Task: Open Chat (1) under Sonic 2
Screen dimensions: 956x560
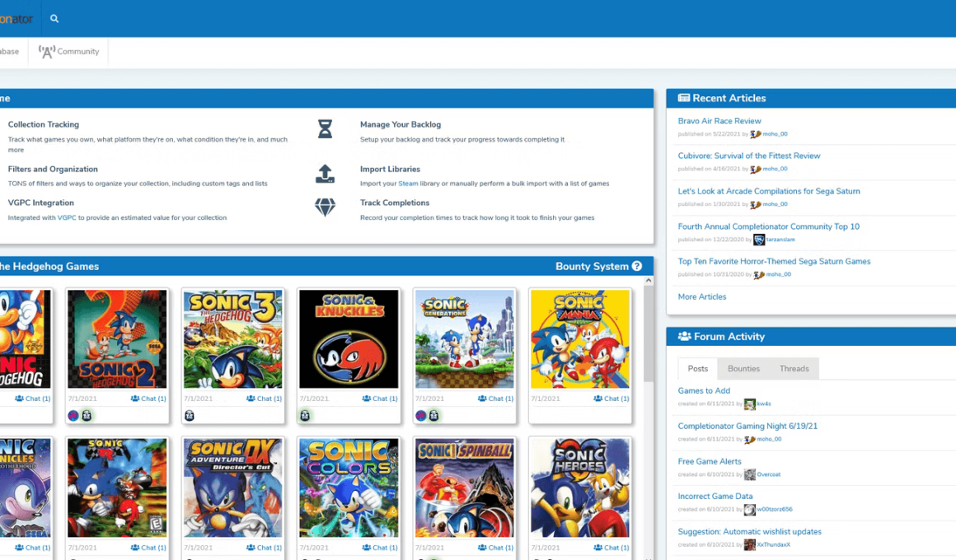Action: point(148,399)
